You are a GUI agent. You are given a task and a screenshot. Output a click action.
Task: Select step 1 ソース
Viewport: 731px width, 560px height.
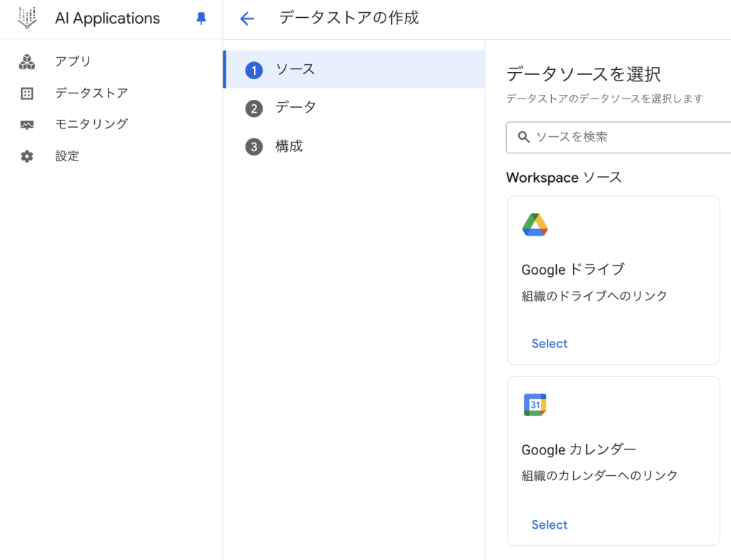(295, 70)
